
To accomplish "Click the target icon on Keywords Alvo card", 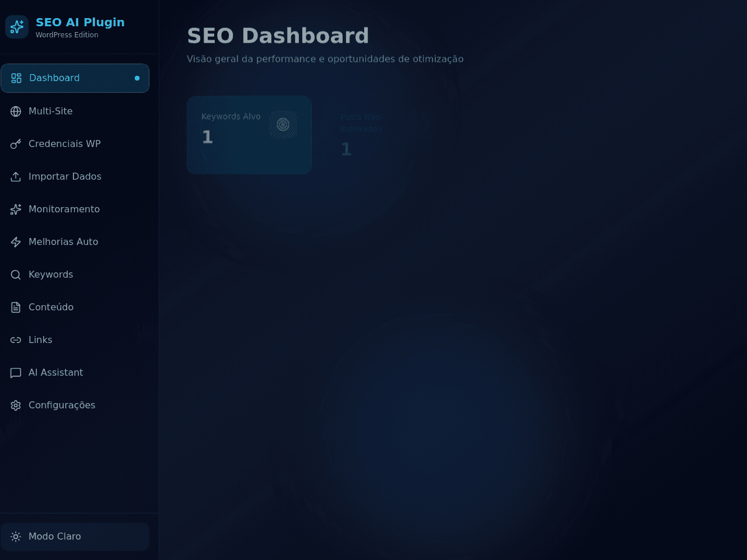I will click(x=283, y=124).
